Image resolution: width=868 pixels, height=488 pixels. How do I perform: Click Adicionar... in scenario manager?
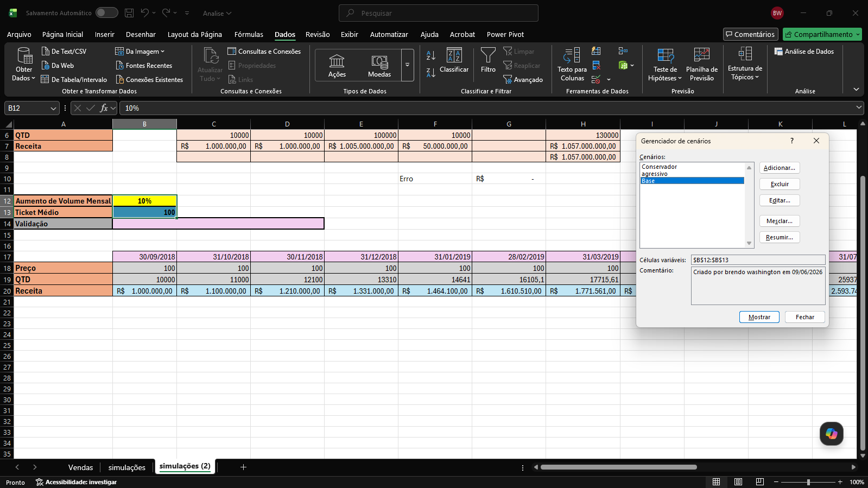[x=779, y=168]
